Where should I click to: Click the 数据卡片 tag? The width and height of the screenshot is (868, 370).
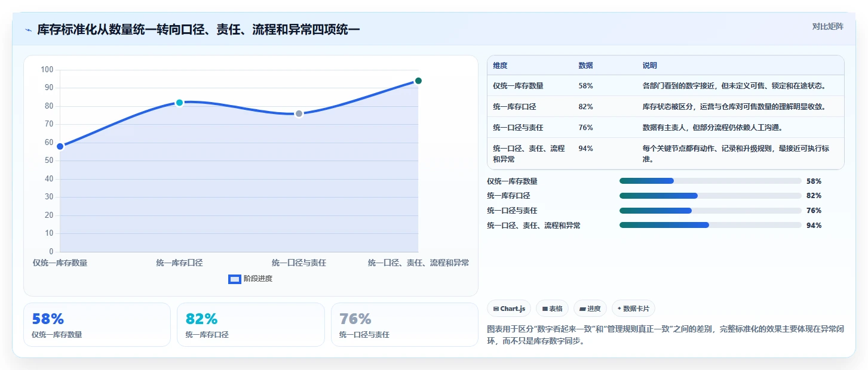click(633, 309)
